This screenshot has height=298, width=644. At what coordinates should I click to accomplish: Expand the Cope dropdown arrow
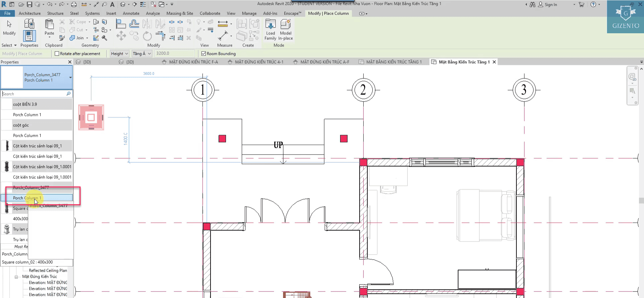90,22
